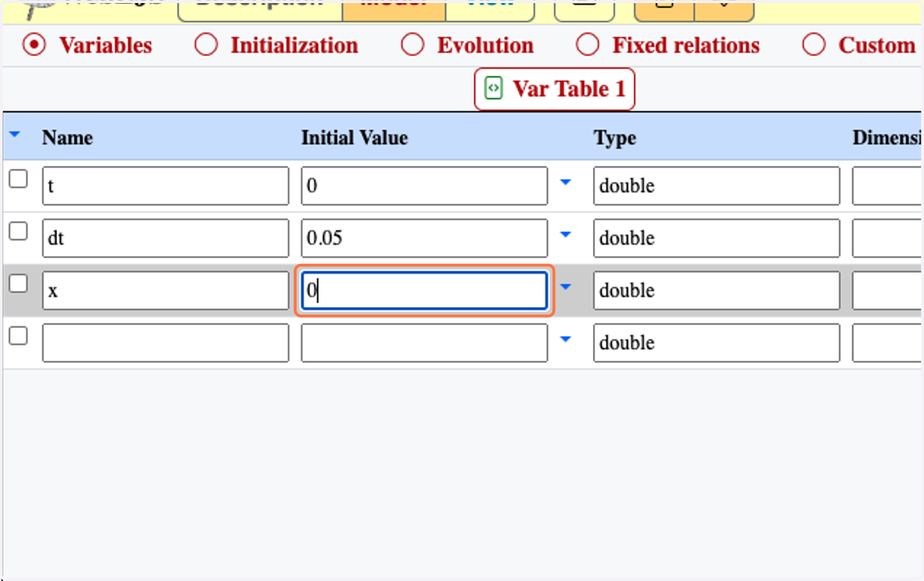Screen dimensions: 924x581
Task: Open the blue dropdown arrow in row x
Action: (x=566, y=287)
